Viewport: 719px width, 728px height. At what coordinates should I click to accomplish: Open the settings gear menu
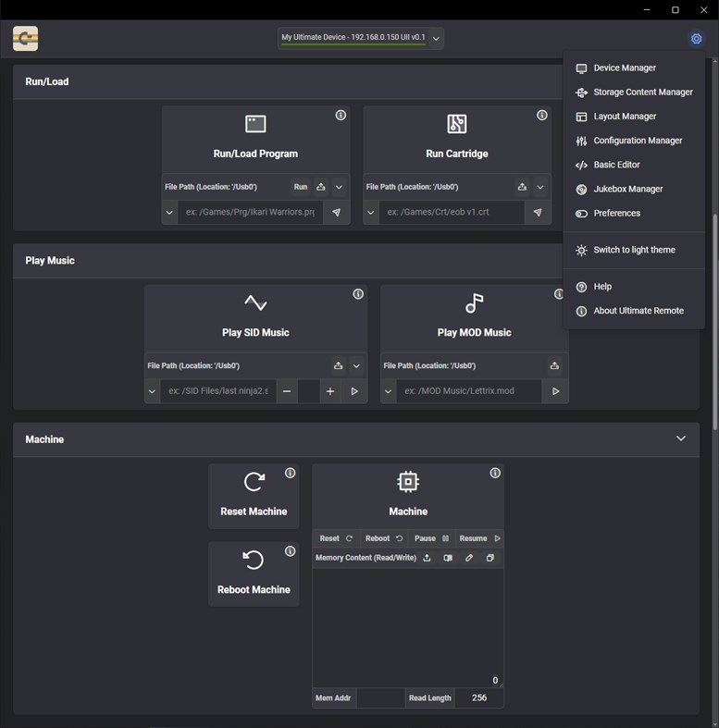[x=696, y=39]
